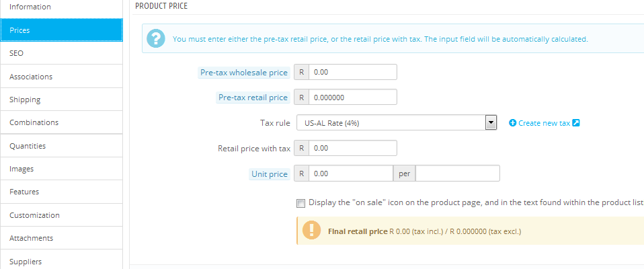Screen dimensions: 644x269
Task: Click the unit field after "per"
Action: [x=458, y=174]
